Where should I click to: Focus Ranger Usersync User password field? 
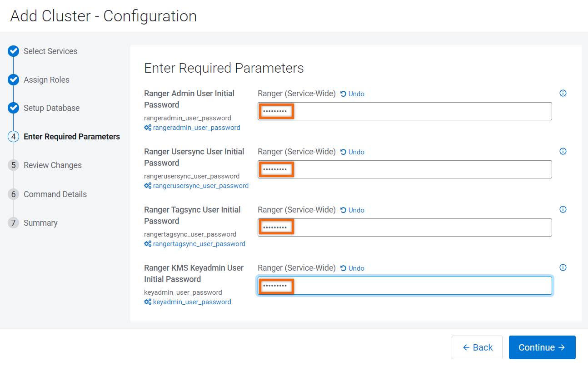point(405,169)
